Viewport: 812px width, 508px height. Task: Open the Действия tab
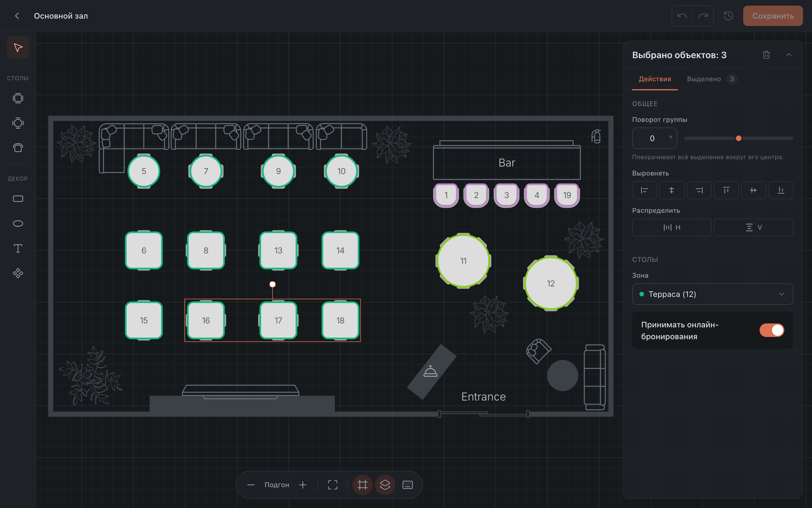[x=655, y=79]
